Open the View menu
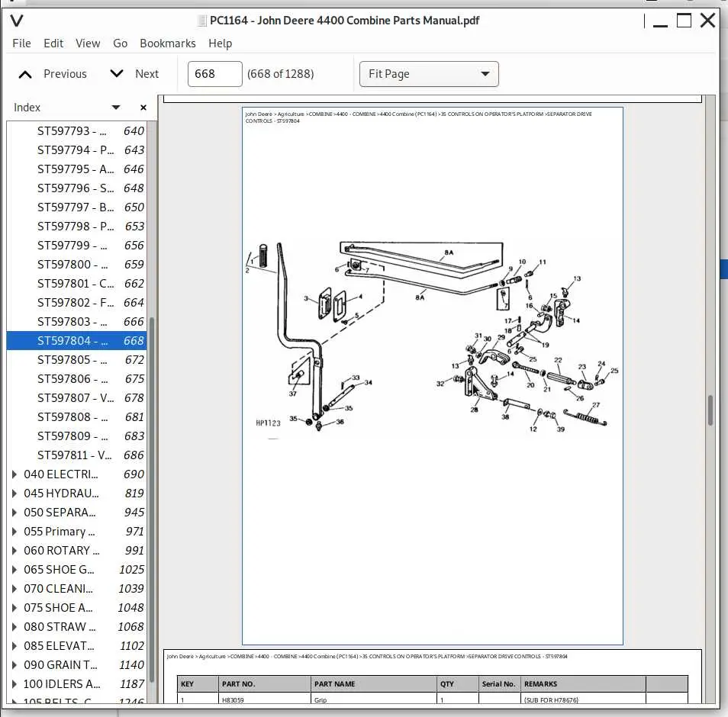The height and width of the screenshot is (717, 728). coord(88,43)
